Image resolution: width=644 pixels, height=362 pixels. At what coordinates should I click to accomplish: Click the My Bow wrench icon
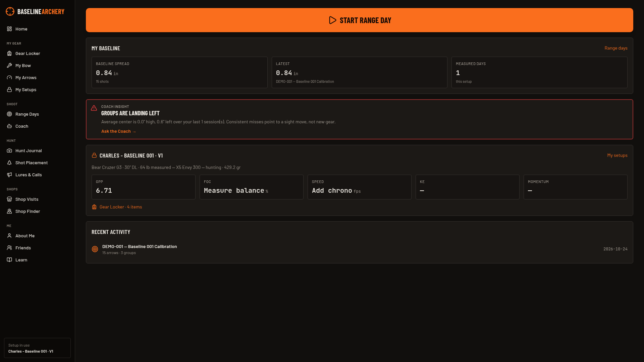[x=9, y=65]
